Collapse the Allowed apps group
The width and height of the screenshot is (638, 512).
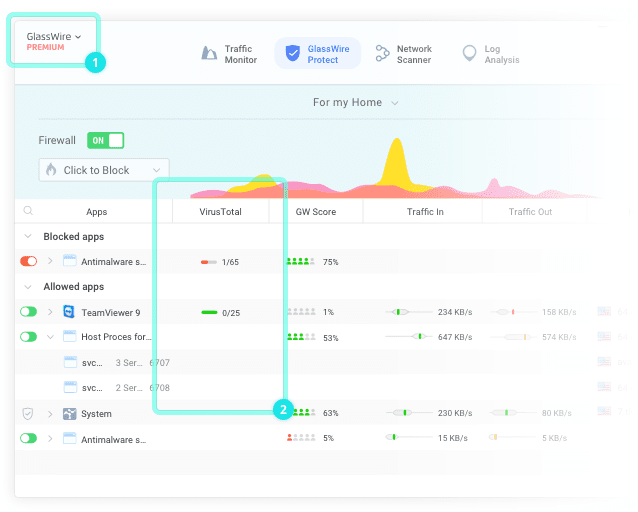[28, 287]
